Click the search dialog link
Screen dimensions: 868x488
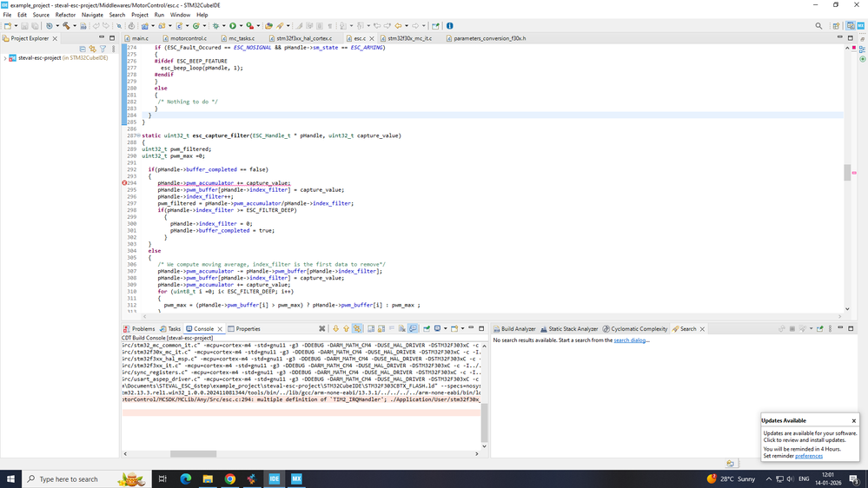pos(630,340)
